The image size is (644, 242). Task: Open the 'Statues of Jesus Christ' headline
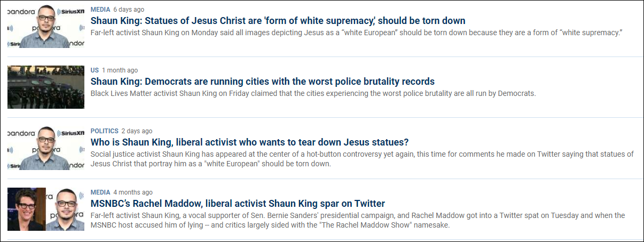pyautogui.click(x=278, y=21)
